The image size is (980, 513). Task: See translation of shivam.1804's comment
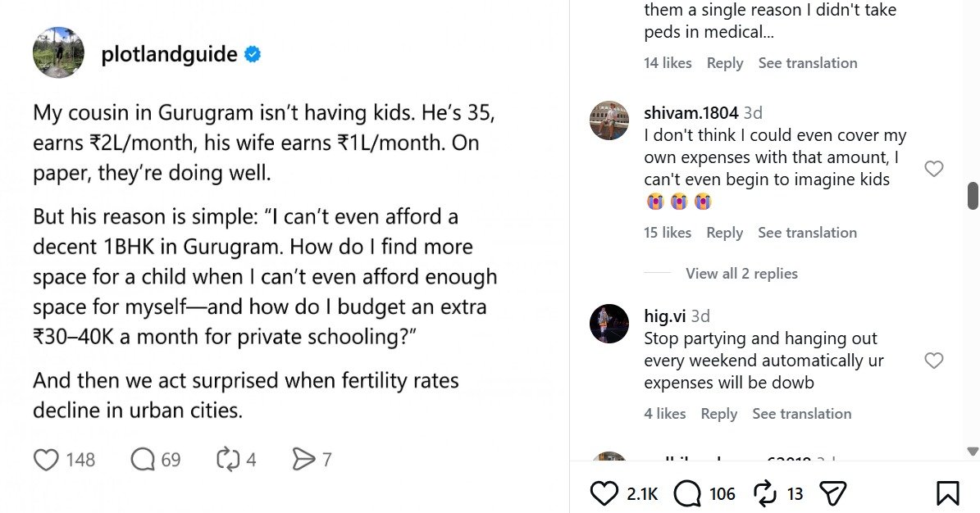(808, 233)
